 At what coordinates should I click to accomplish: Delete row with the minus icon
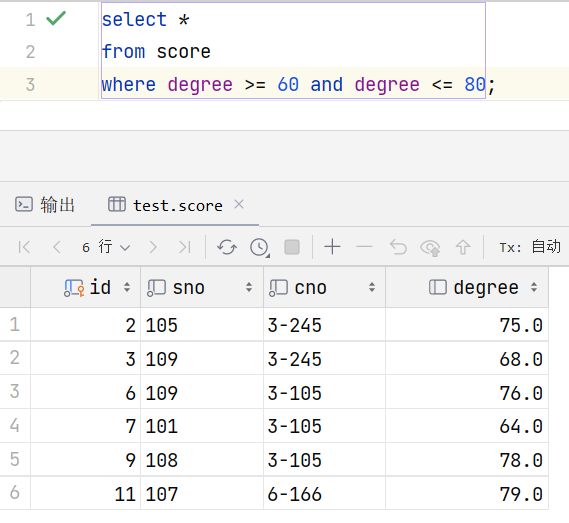pyautogui.click(x=364, y=247)
